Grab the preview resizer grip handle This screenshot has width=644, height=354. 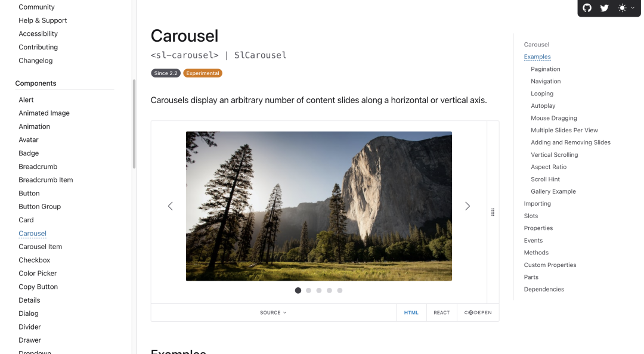point(493,212)
